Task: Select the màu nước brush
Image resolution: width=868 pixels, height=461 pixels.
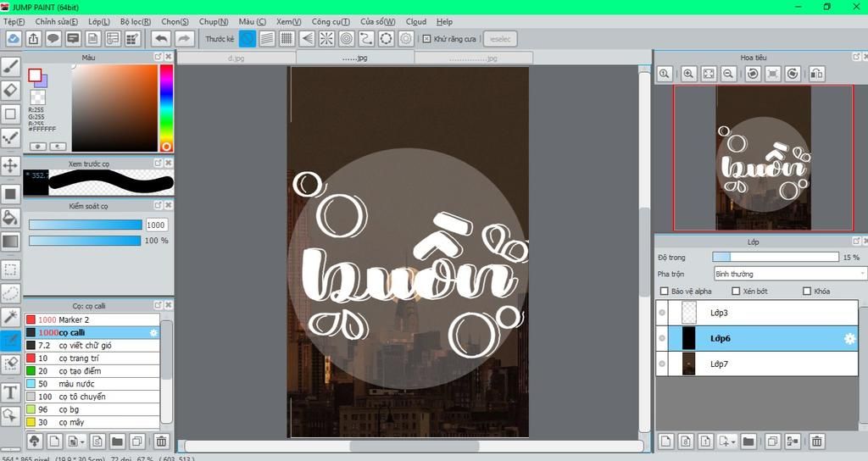Action: pyautogui.click(x=92, y=384)
